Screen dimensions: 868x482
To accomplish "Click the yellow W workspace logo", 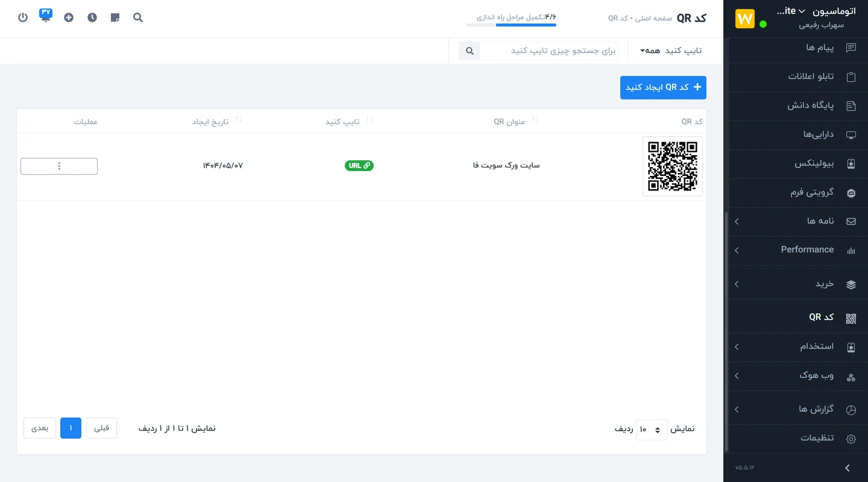I will [745, 19].
